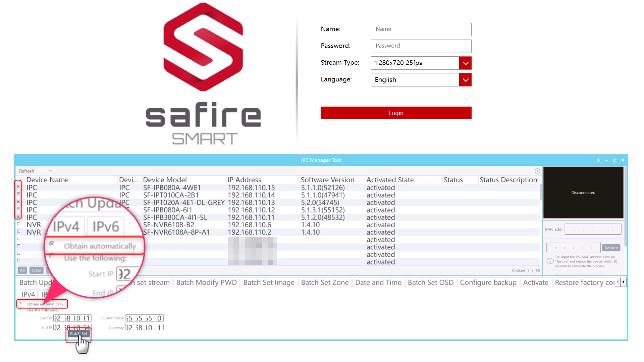Screen dimensions: 644x362
Task: Check the checkbox for the NVR SF-NVR6108-B2 row
Action: point(18,225)
